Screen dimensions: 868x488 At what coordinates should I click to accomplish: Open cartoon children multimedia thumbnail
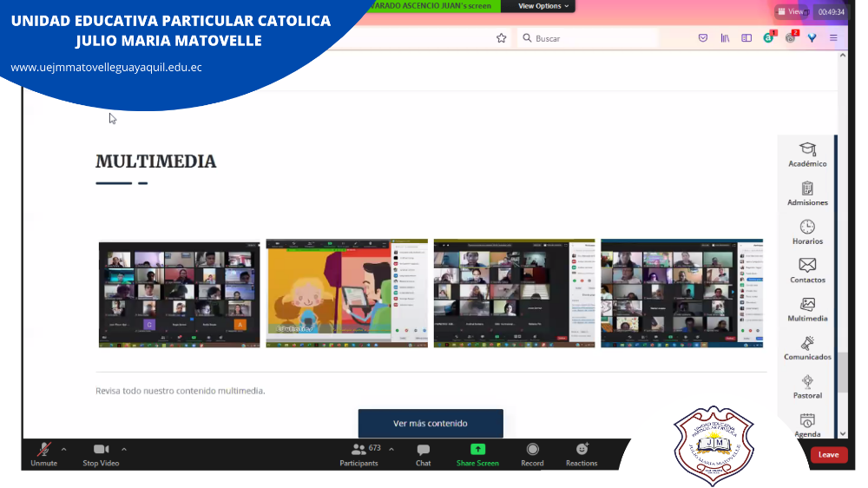[346, 293]
